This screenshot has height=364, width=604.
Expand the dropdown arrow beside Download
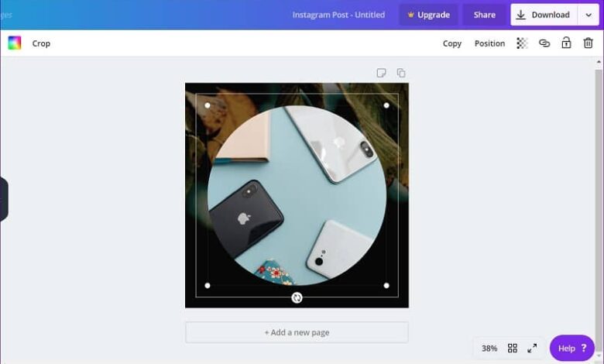(x=589, y=15)
